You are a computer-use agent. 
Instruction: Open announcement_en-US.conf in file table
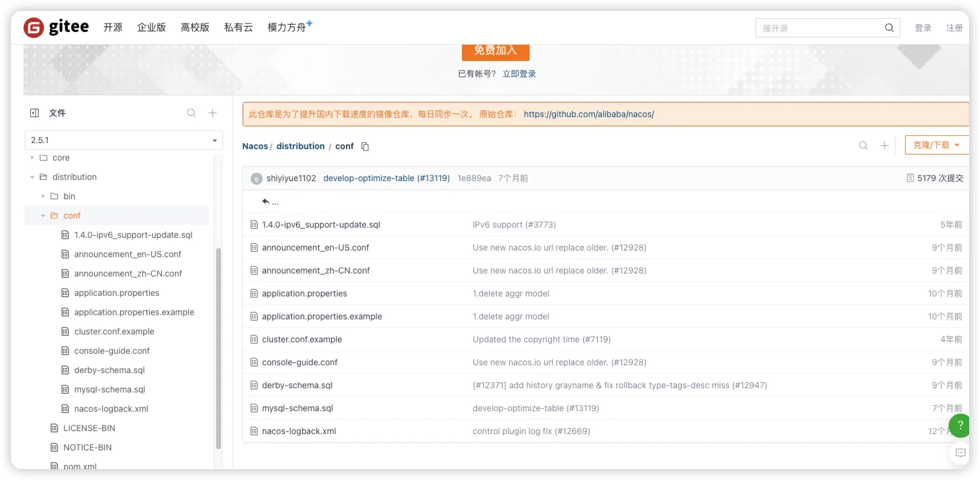(x=315, y=248)
